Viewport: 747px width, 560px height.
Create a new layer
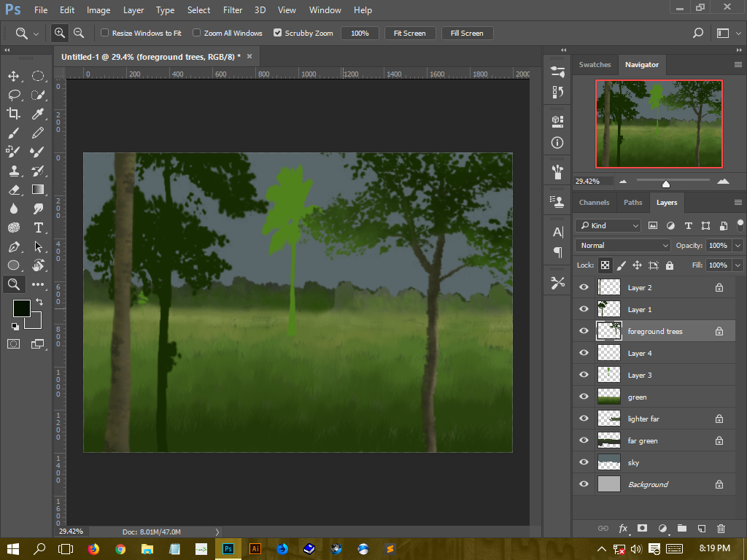tap(702, 528)
